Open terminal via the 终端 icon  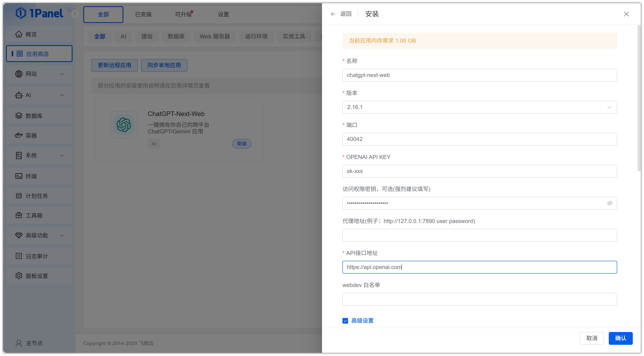(18, 176)
